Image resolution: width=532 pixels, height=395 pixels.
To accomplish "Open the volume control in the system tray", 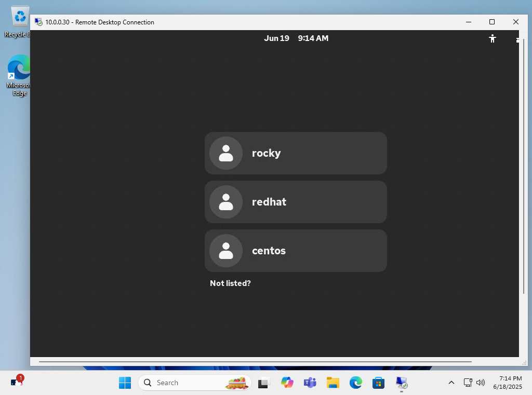I will pos(481,383).
